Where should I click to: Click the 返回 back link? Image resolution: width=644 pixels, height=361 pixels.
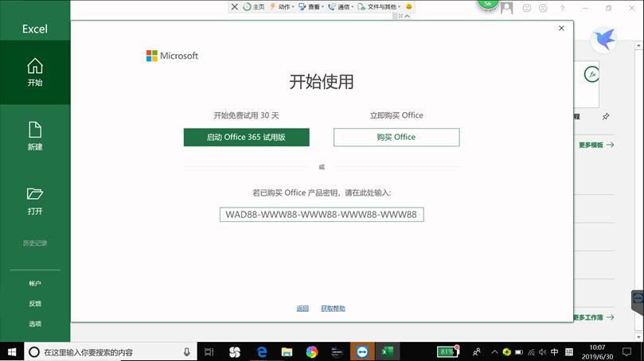click(302, 309)
